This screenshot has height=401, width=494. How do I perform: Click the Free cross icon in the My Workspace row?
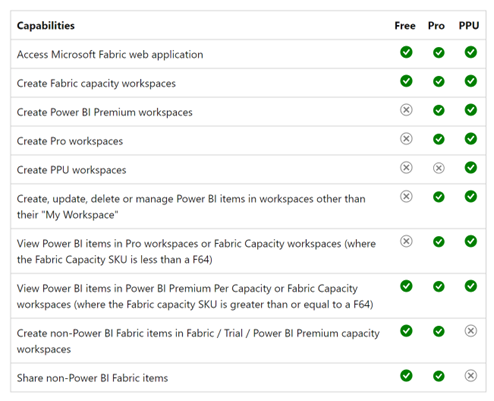click(406, 196)
